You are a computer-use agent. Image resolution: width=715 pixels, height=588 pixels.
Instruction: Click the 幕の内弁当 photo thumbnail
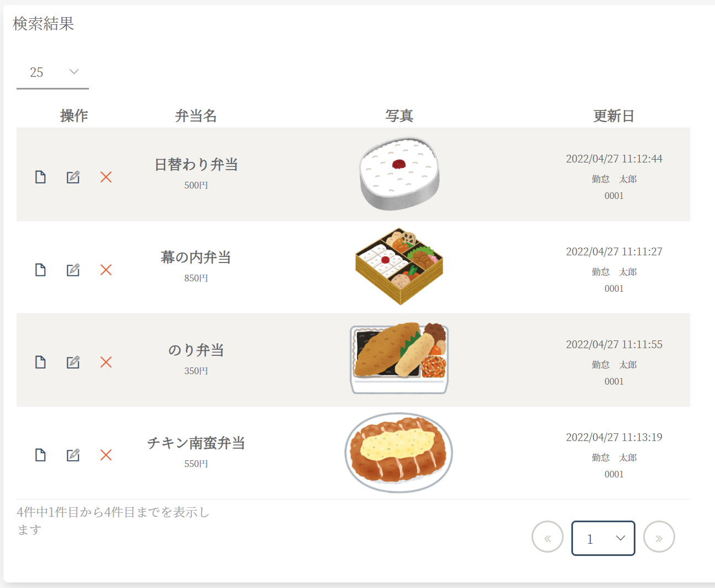tap(399, 266)
